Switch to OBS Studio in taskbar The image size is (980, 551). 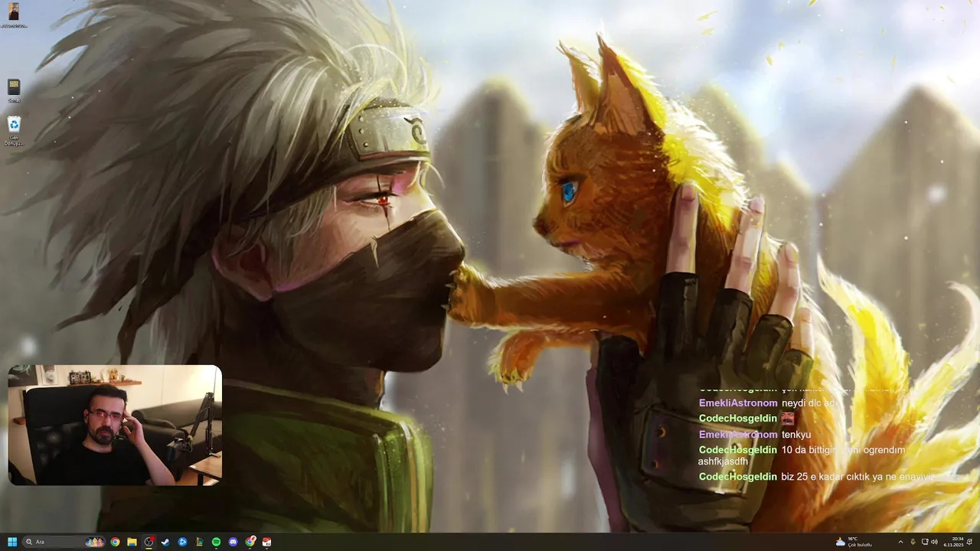(x=149, y=542)
